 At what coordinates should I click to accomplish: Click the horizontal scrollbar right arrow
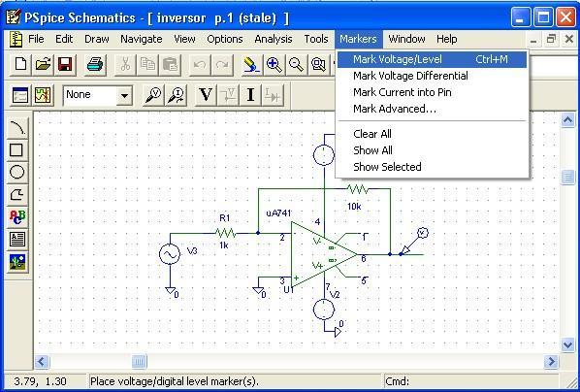click(x=552, y=361)
